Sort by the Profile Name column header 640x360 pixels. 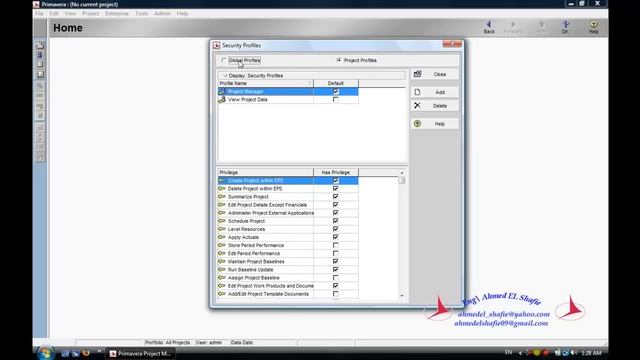pyautogui.click(x=266, y=83)
